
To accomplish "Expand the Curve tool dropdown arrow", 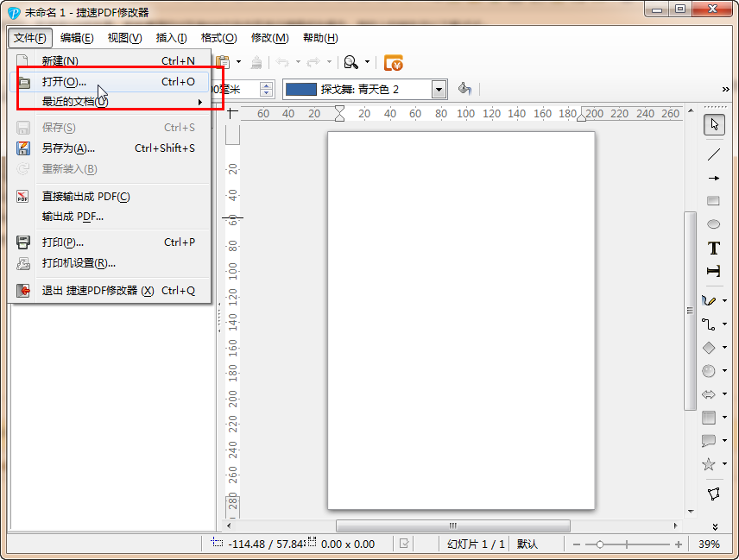I will [725, 300].
